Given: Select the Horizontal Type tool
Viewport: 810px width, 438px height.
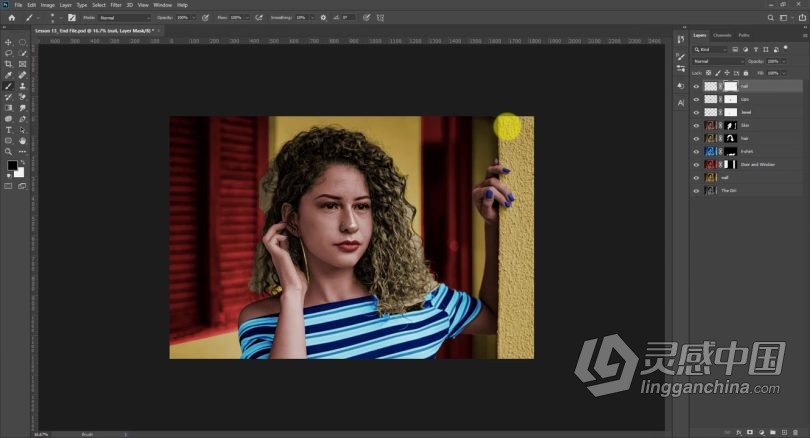Looking at the screenshot, I should 8,130.
